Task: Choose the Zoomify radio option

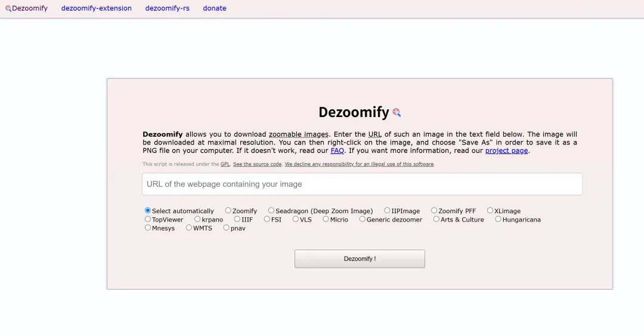Action: [x=228, y=210]
